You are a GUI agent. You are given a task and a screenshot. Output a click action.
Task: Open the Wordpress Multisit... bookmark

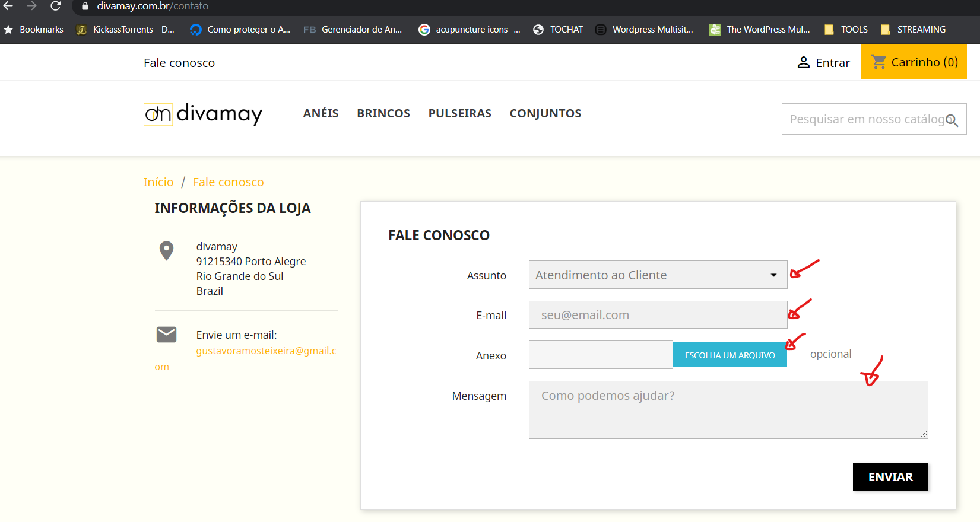[644, 30]
